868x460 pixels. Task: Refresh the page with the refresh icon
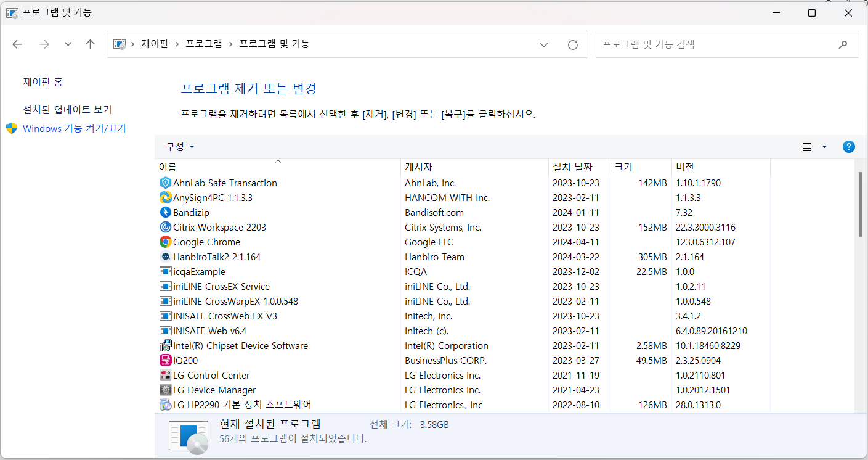tap(572, 44)
